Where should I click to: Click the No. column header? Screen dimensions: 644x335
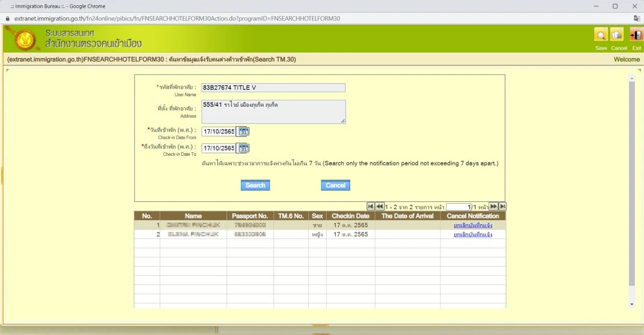[x=147, y=216]
